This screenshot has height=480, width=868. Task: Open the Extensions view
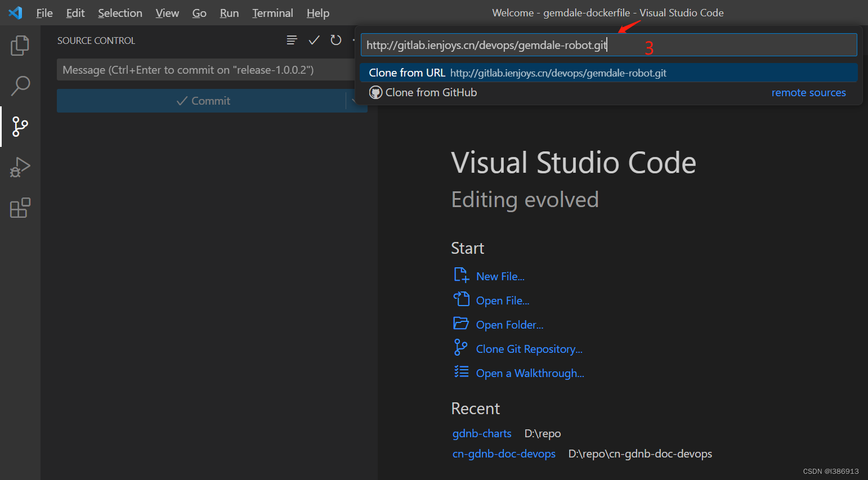coord(20,208)
